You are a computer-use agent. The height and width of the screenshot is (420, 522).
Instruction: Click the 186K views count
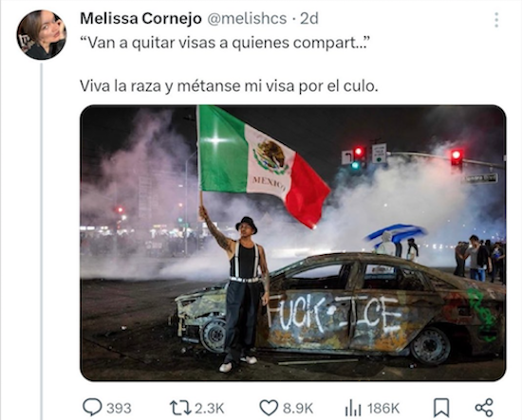383,409
